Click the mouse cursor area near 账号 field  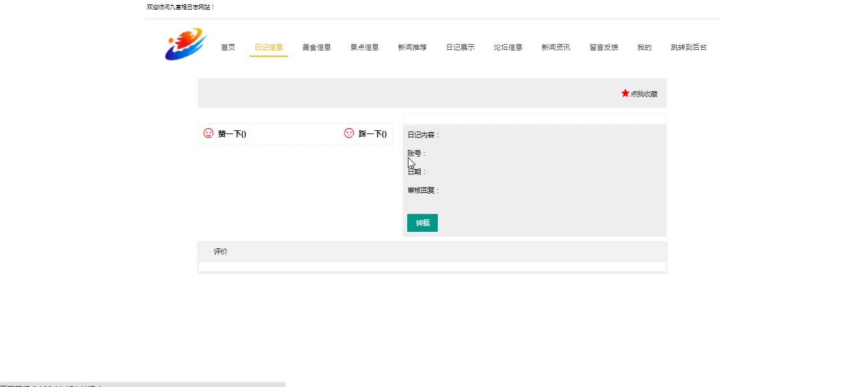[410, 163]
